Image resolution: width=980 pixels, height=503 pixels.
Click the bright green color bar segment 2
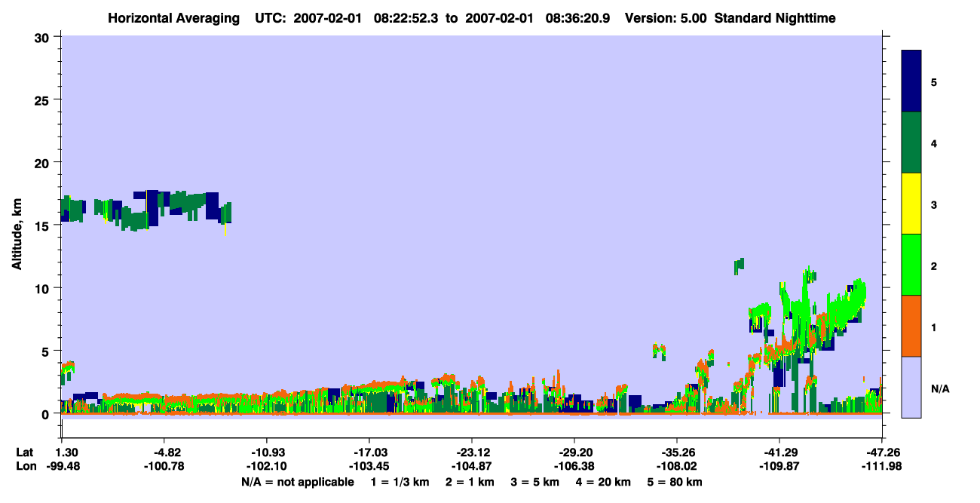911,265
